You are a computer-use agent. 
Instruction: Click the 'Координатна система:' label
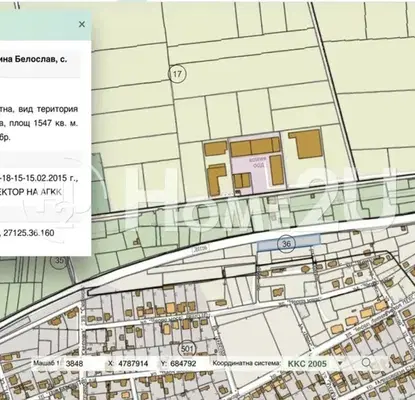coord(247,363)
